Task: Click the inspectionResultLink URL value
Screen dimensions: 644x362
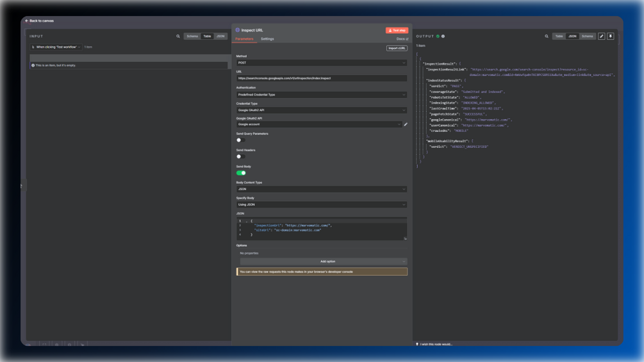Action: click(541, 72)
